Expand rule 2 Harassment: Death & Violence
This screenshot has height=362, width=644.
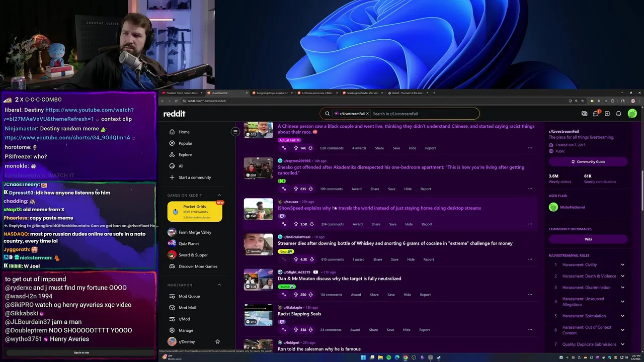click(622, 276)
